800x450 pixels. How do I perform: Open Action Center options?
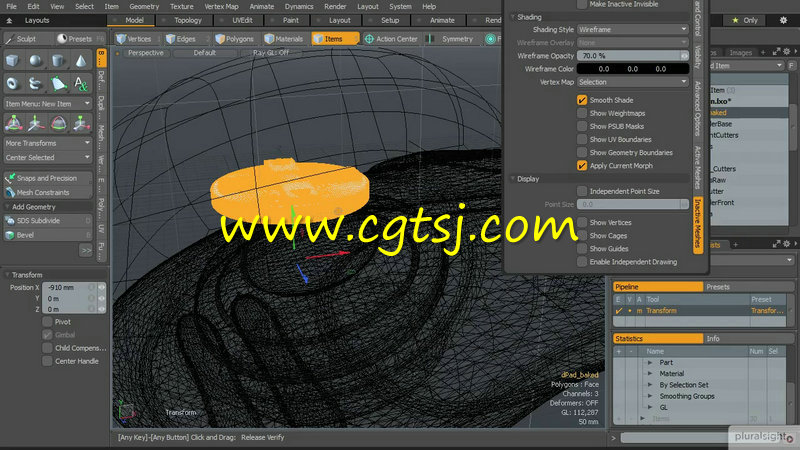[x=391, y=39]
